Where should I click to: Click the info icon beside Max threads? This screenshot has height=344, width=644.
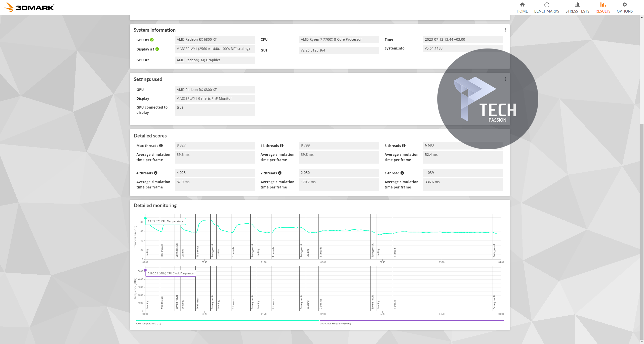[161, 145]
